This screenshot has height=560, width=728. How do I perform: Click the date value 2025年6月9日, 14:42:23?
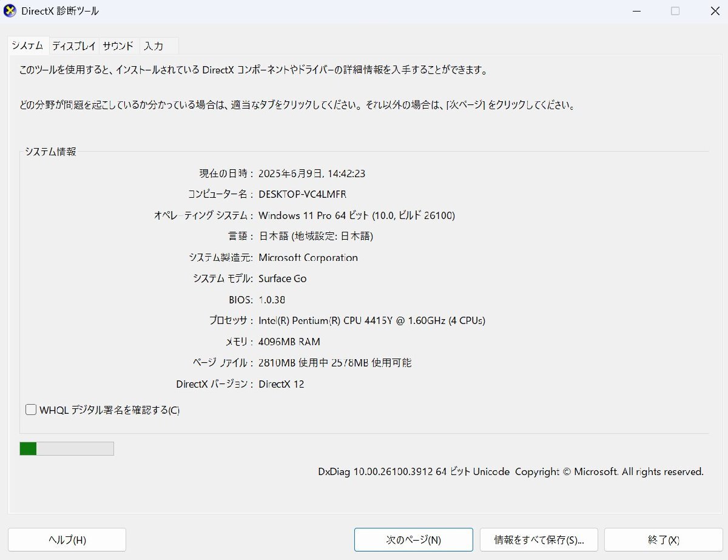point(312,174)
